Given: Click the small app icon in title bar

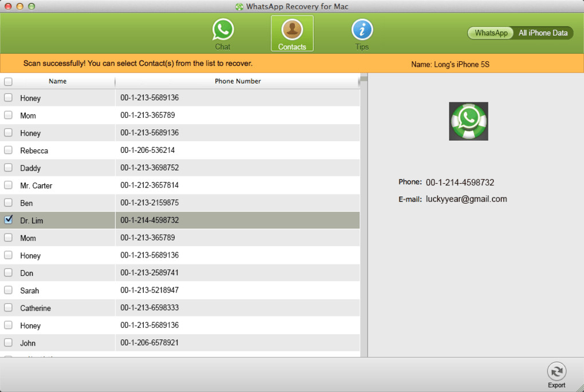Looking at the screenshot, I should [239, 6].
